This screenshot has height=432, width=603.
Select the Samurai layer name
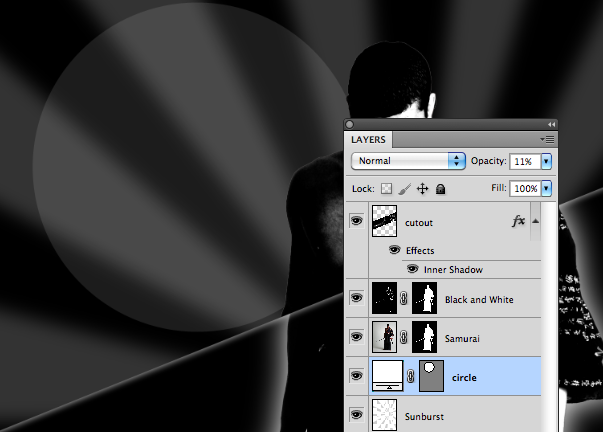462,339
